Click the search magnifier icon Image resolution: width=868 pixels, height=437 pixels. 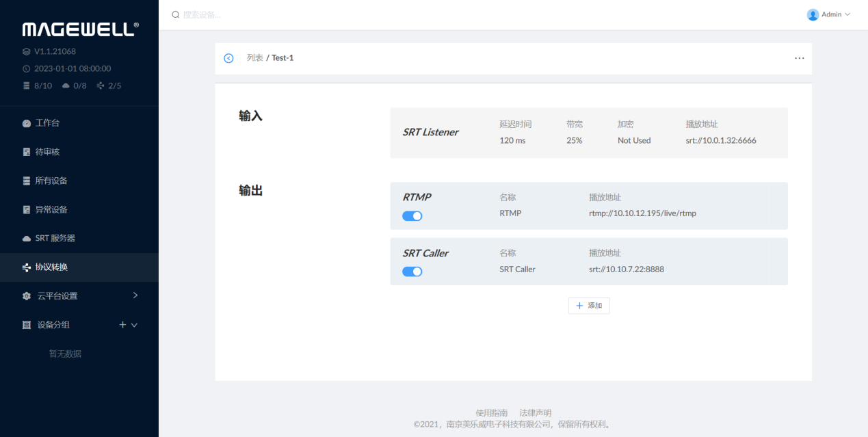[x=176, y=14]
